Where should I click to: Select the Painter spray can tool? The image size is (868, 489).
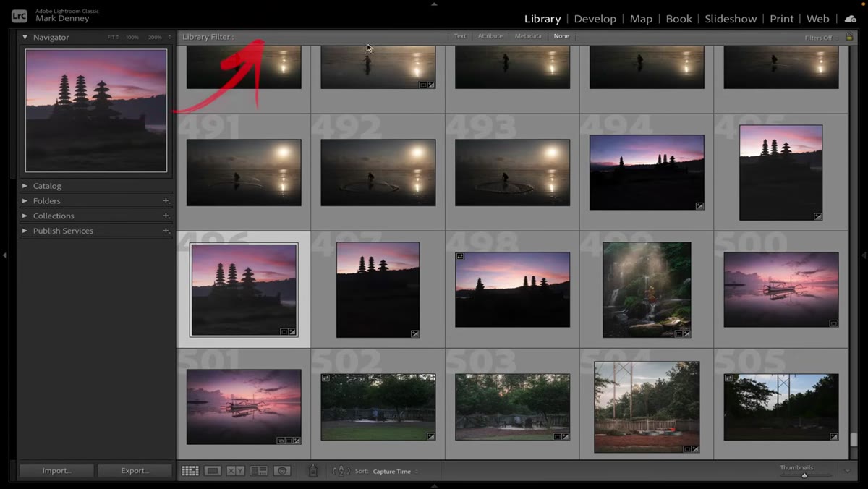pos(313,471)
